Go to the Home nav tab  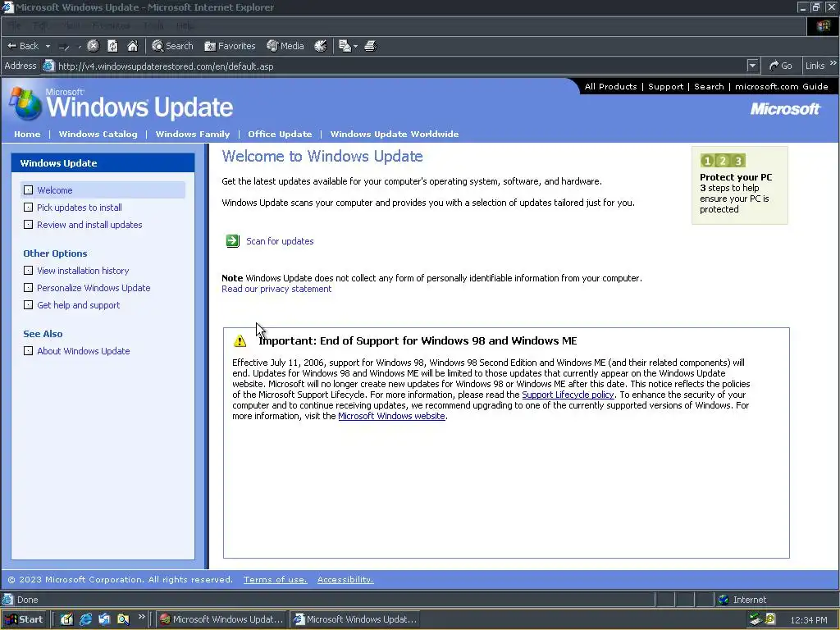click(x=27, y=134)
